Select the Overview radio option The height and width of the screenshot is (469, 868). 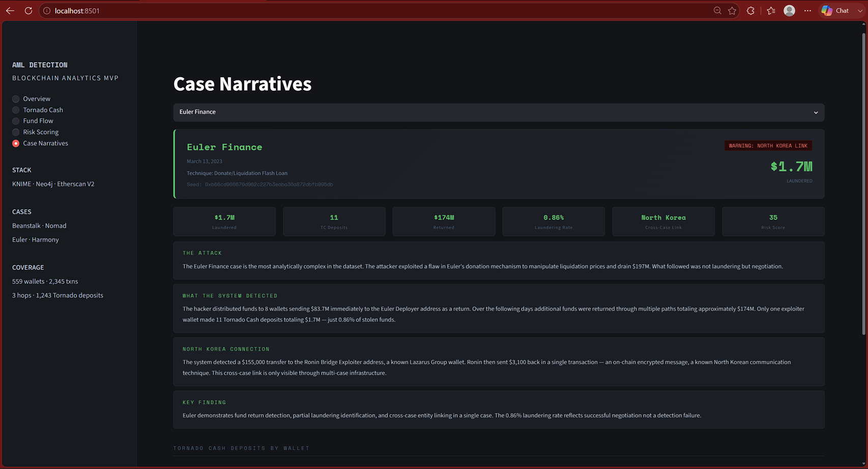pyautogui.click(x=31, y=99)
